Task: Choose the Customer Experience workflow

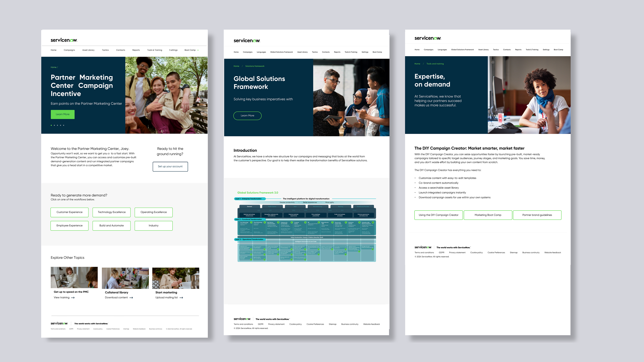Action: tap(69, 212)
